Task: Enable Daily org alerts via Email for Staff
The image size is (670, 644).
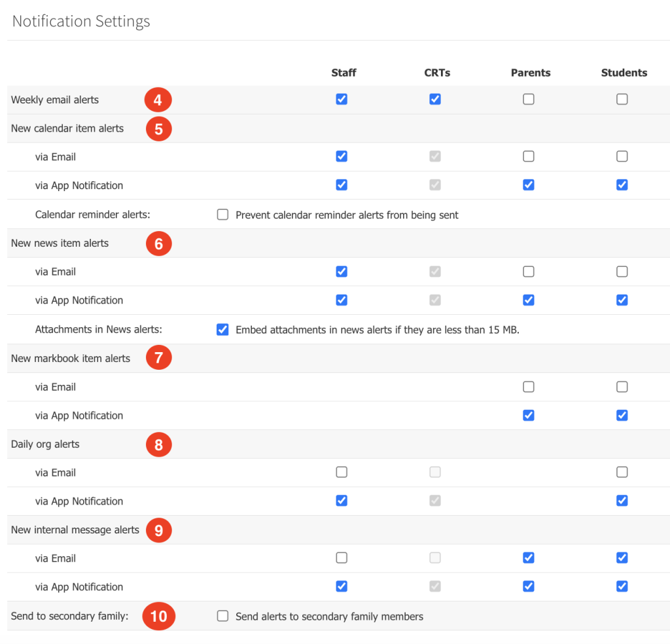Action: coord(342,473)
